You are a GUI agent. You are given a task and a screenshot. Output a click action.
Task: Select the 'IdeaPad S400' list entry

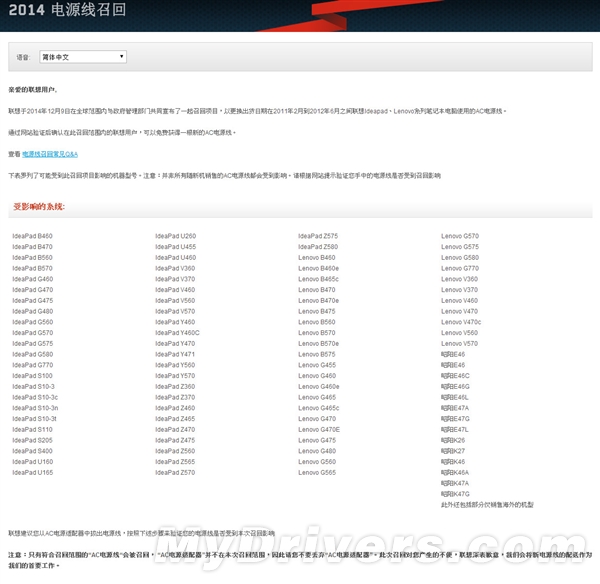point(33,451)
